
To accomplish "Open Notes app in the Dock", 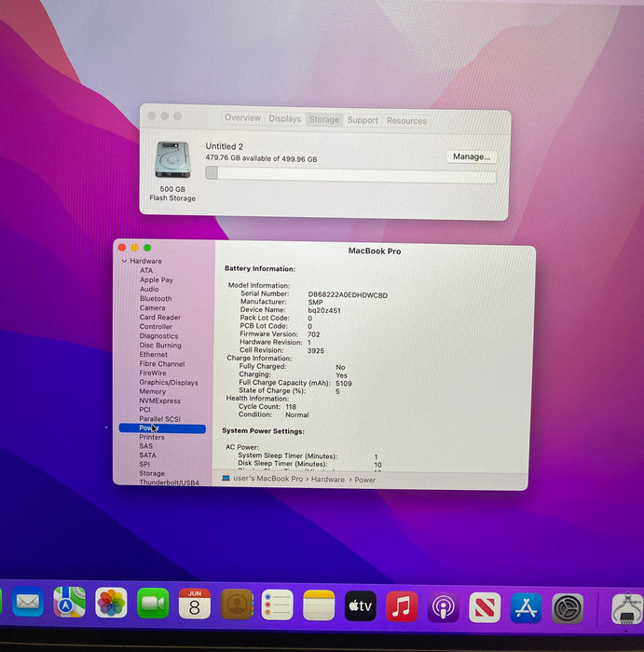I will pyautogui.click(x=319, y=605).
